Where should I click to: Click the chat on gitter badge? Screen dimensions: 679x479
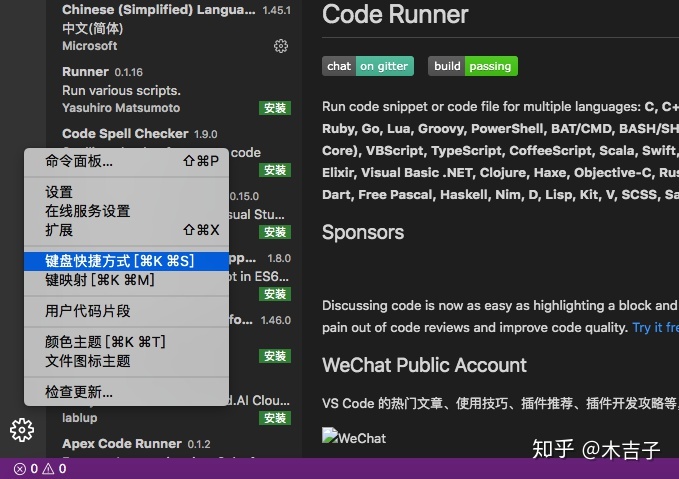(368, 66)
